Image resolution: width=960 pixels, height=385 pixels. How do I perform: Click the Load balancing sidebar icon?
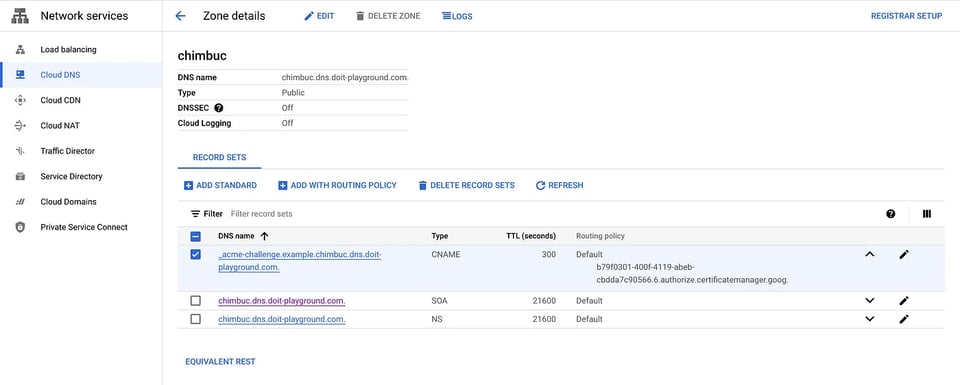point(20,50)
